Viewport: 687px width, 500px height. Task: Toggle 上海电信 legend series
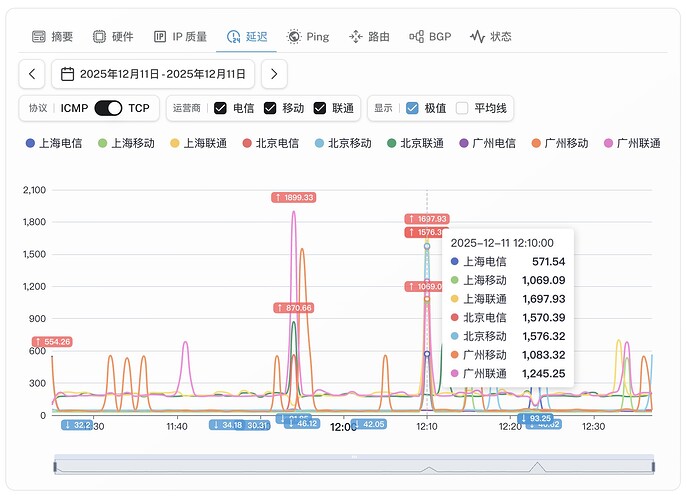[x=54, y=143]
